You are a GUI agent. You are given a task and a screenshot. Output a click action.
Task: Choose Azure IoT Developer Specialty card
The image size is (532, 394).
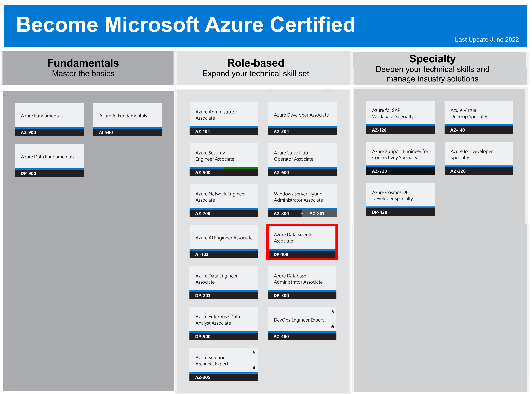coord(479,158)
